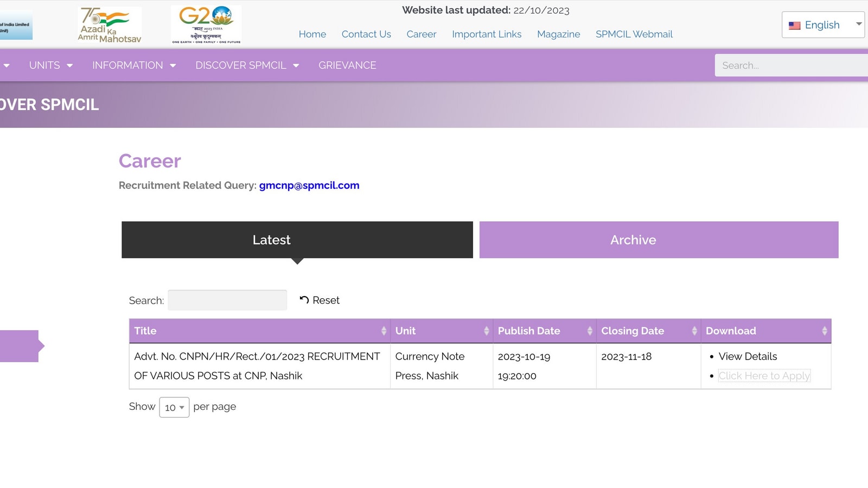Screen dimensions: 868x488
Task: Open View Details for CNP Nashik advert
Action: 748,356
